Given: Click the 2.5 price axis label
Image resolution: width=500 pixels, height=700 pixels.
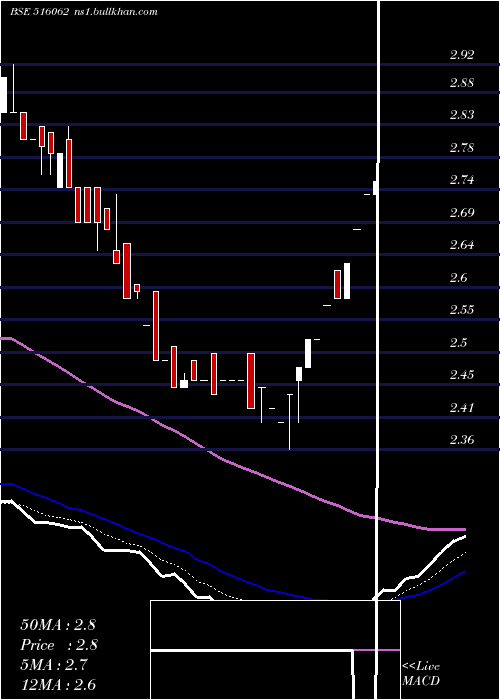Looking at the screenshot, I should (x=458, y=342).
